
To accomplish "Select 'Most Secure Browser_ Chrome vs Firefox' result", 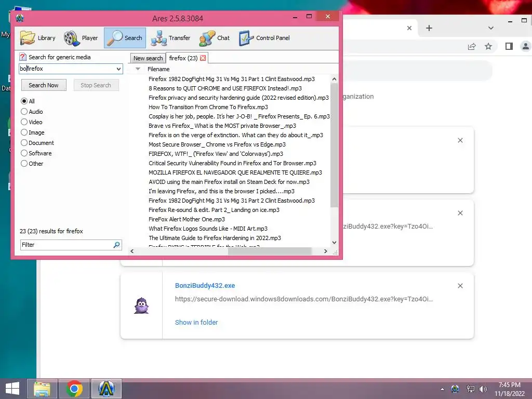I will coord(217,144).
